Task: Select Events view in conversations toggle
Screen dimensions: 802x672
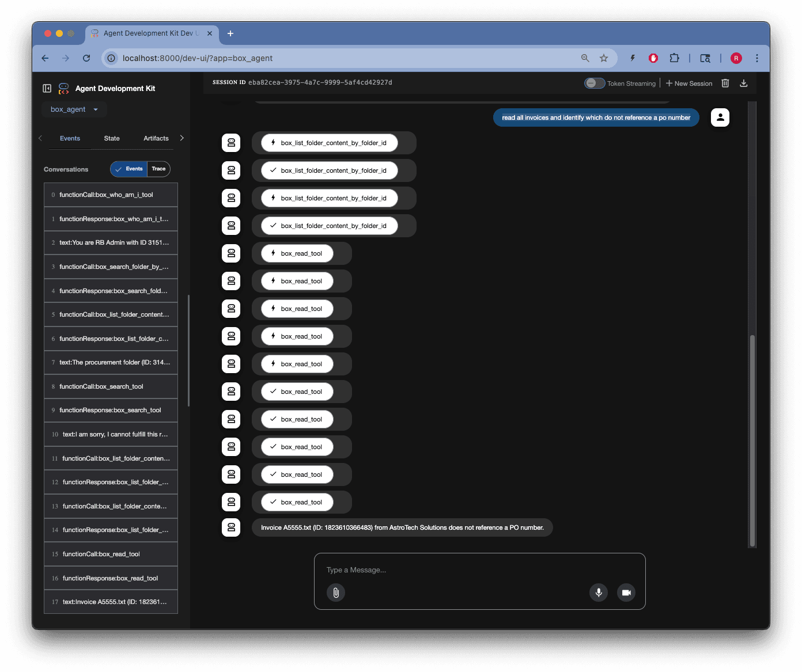Action: (x=130, y=169)
